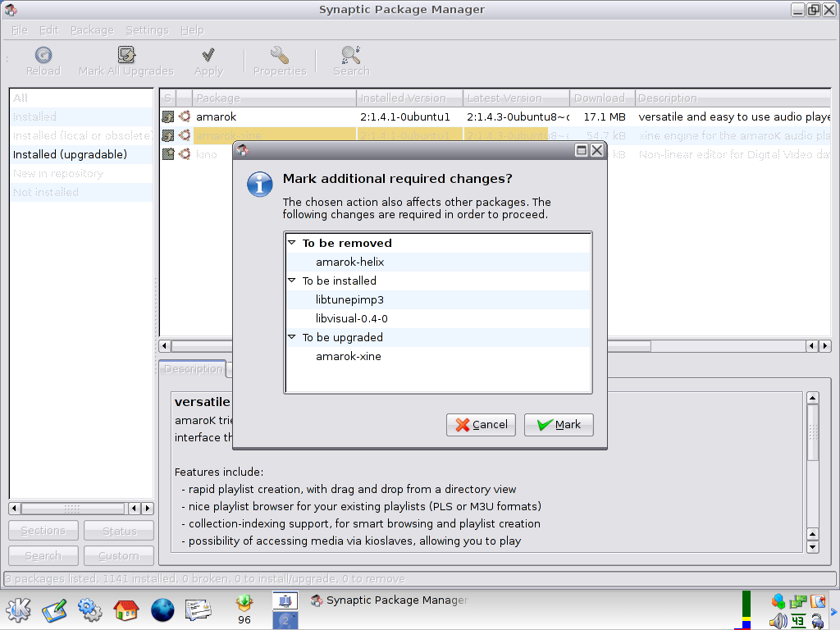This screenshot has height=630, width=840.
Task: Click the Search magnifier toolbar icon
Action: point(351,55)
